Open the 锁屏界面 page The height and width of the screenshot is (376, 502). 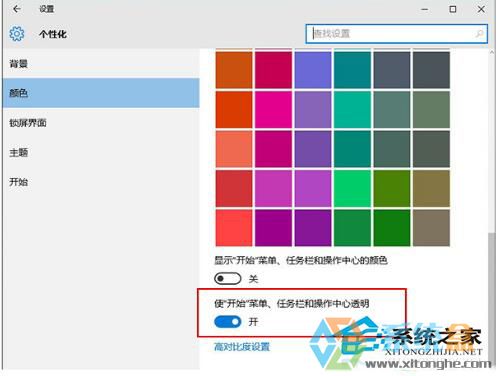coord(101,123)
